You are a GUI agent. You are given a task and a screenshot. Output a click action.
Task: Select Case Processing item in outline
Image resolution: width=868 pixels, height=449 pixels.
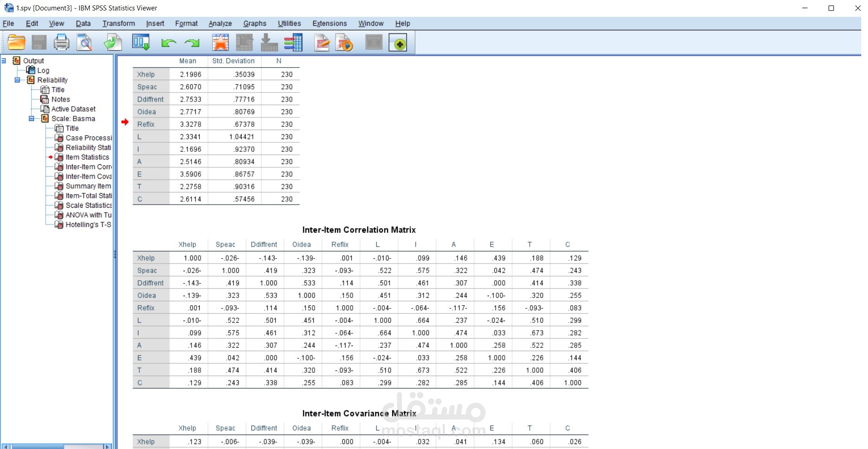pos(89,138)
